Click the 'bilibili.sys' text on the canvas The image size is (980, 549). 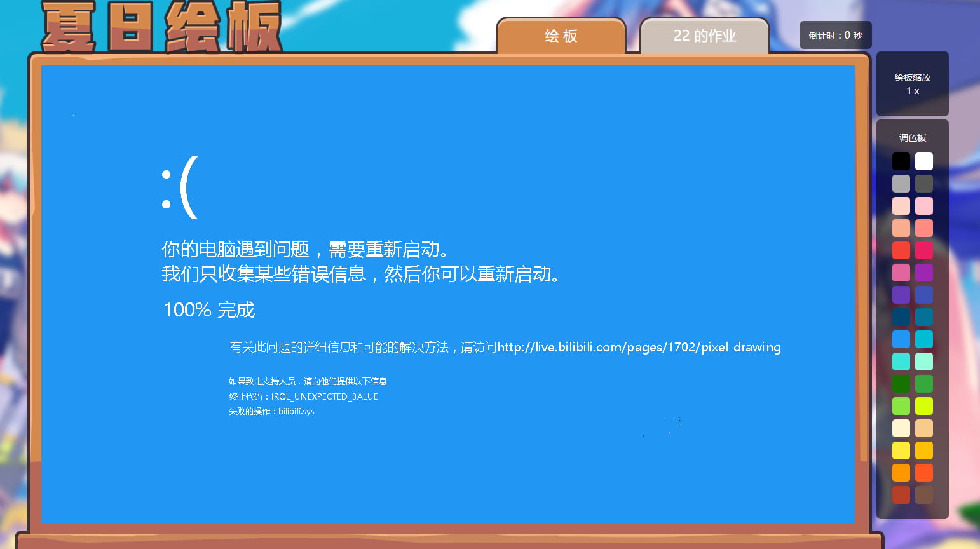[x=296, y=411]
